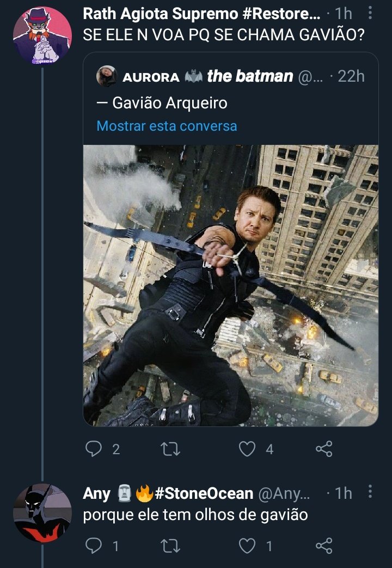Open Rath Agiota Supremo's profile avatar
The image size is (392, 568).
pyautogui.click(x=42, y=35)
